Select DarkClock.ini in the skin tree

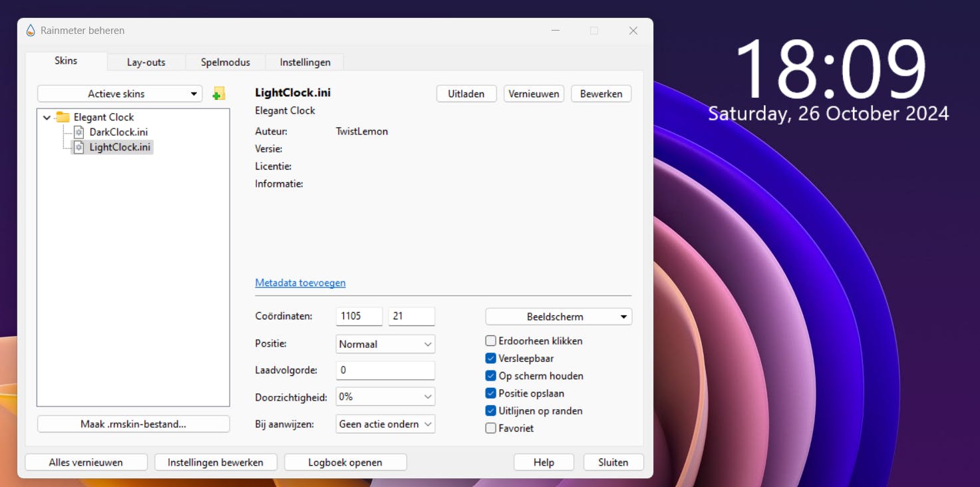[x=118, y=132]
